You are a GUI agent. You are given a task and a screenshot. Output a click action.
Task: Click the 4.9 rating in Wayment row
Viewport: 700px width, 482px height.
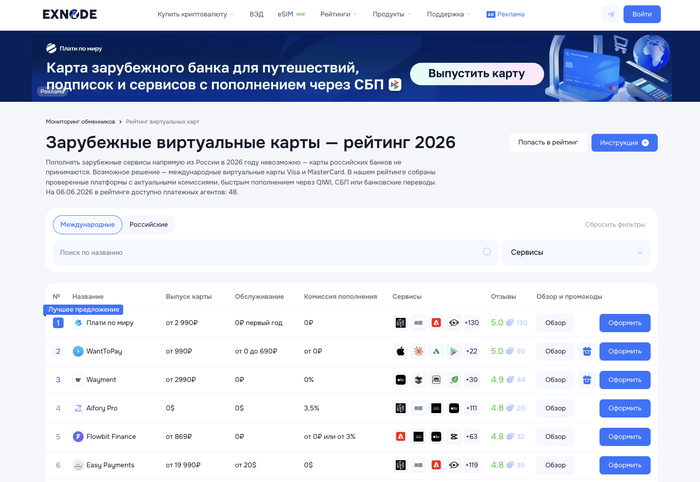497,380
